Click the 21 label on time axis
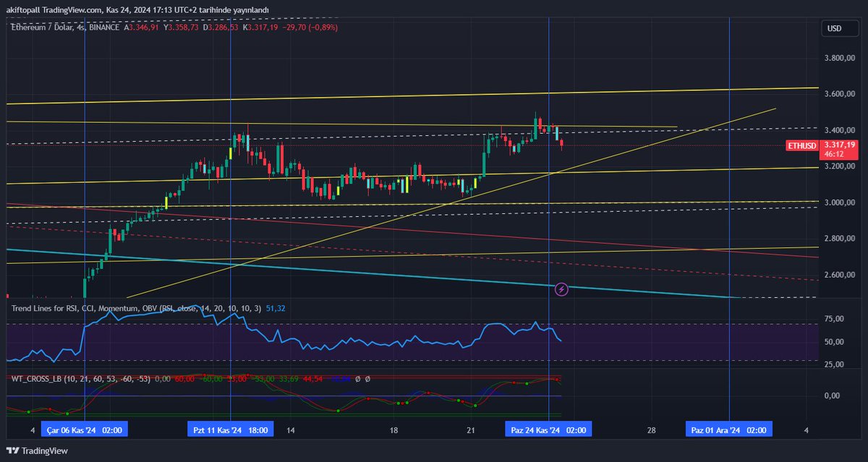Viewport: 868px width, 462px height. [x=472, y=430]
